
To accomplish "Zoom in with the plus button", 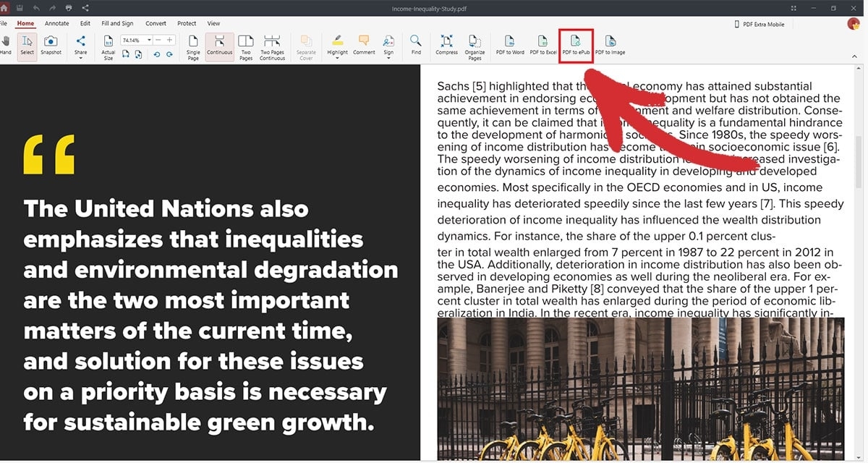I will coord(169,41).
